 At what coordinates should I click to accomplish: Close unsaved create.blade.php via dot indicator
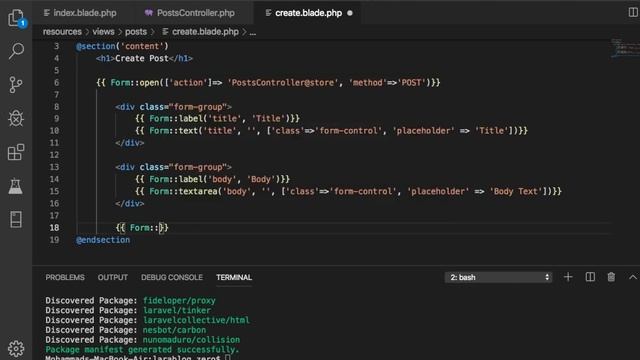(350, 13)
